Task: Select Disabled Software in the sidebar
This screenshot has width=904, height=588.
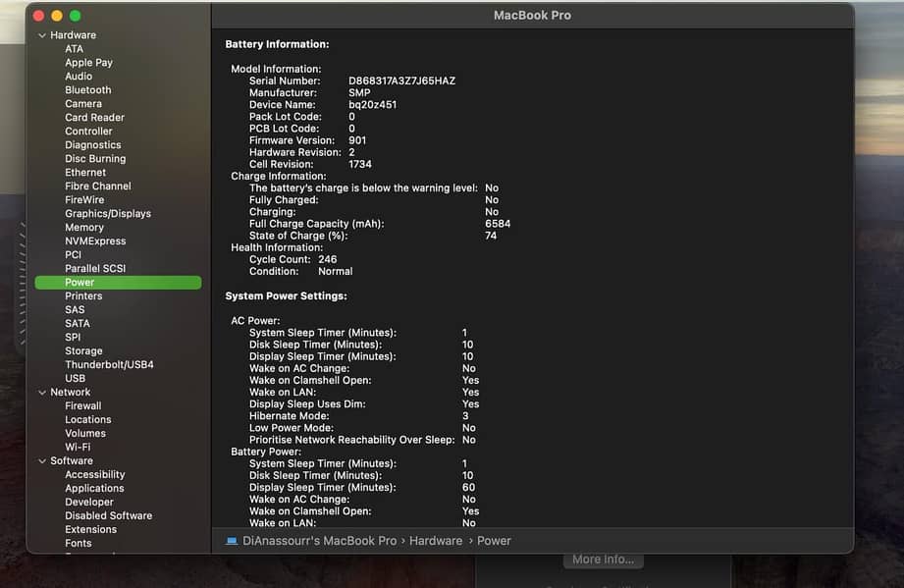Action: click(x=108, y=516)
